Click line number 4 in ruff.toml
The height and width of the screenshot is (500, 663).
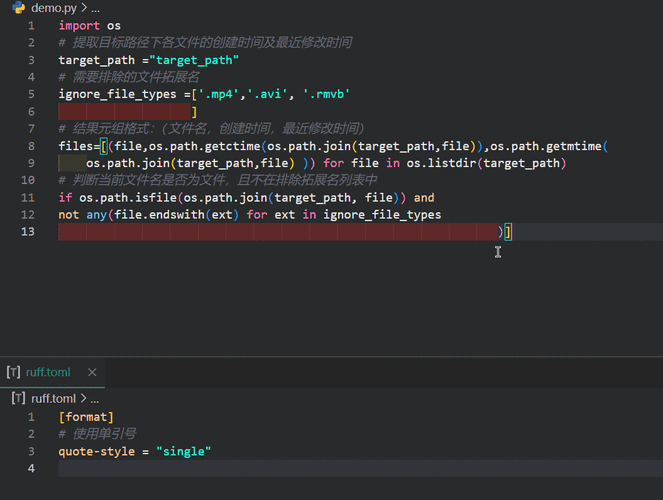tap(31, 468)
